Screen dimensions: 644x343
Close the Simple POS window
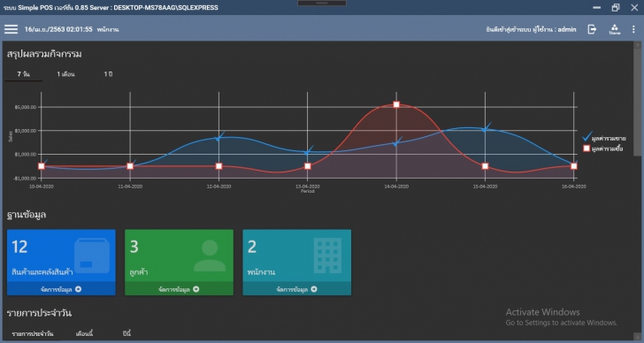pos(634,7)
